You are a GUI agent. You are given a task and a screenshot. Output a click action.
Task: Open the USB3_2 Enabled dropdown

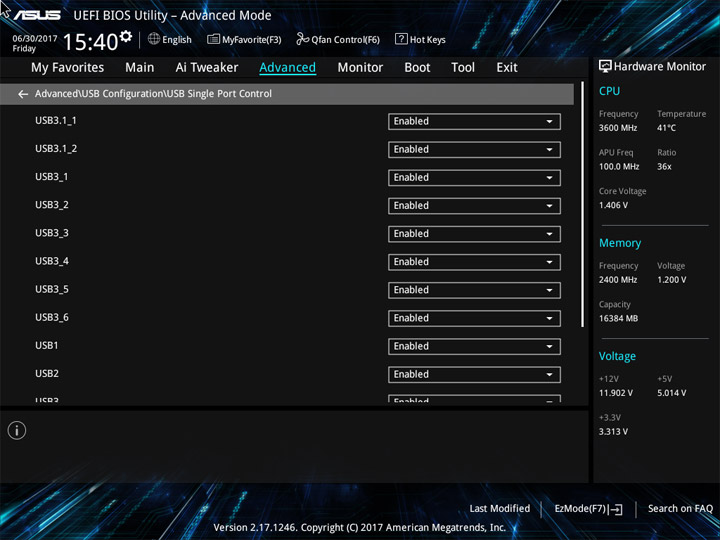coord(474,206)
